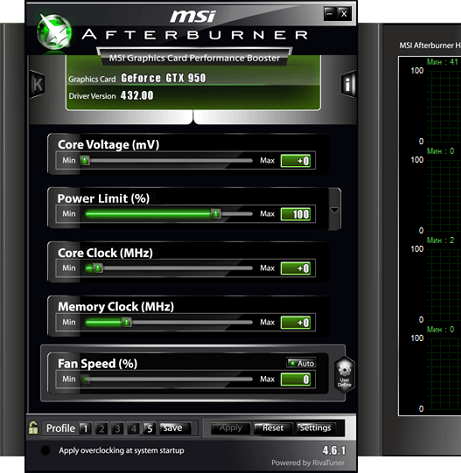Screen dimensions: 461x473
Task: Click the green MSI Afterburner logo
Action: pyautogui.click(x=54, y=32)
